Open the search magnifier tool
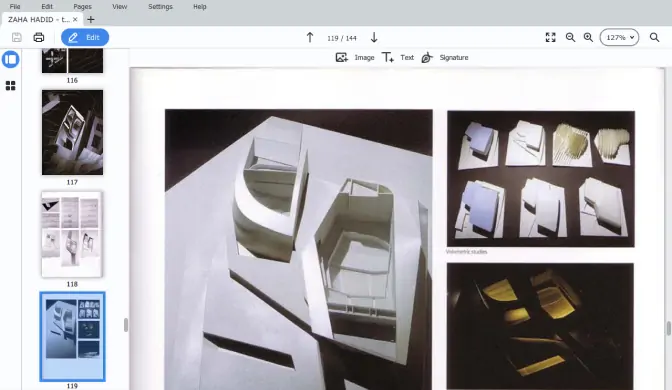This screenshot has width=672, height=390. click(x=654, y=37)
